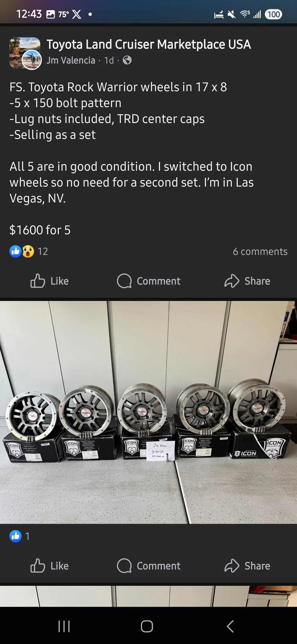Open the recent apps navigation button
This screenshot has width=297, height=644.
(64, 626)
